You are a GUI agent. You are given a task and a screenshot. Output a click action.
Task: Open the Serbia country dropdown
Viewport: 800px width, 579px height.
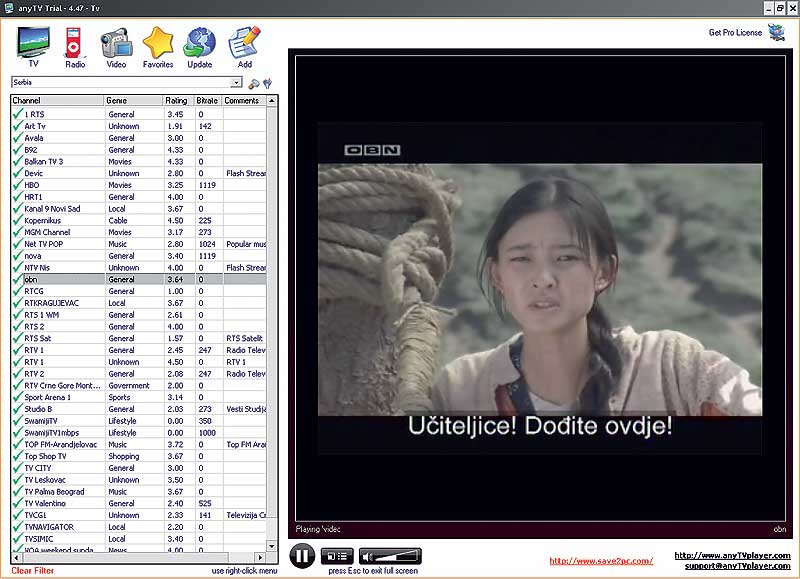tap(236, 82)
